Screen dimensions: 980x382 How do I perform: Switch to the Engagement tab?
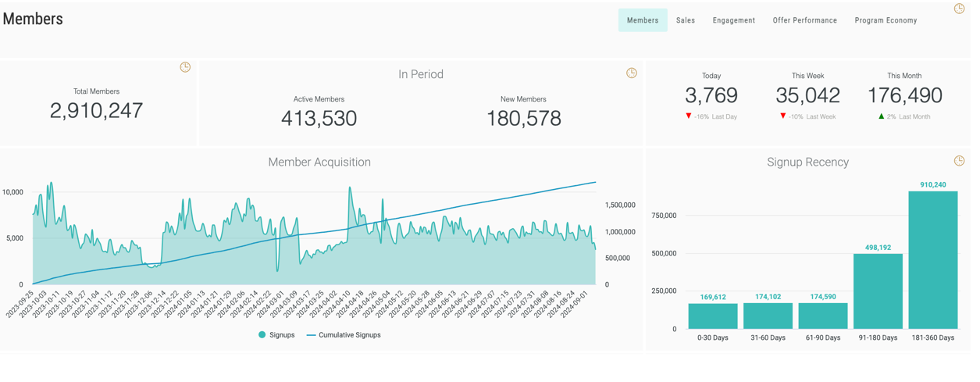(733, 20)
